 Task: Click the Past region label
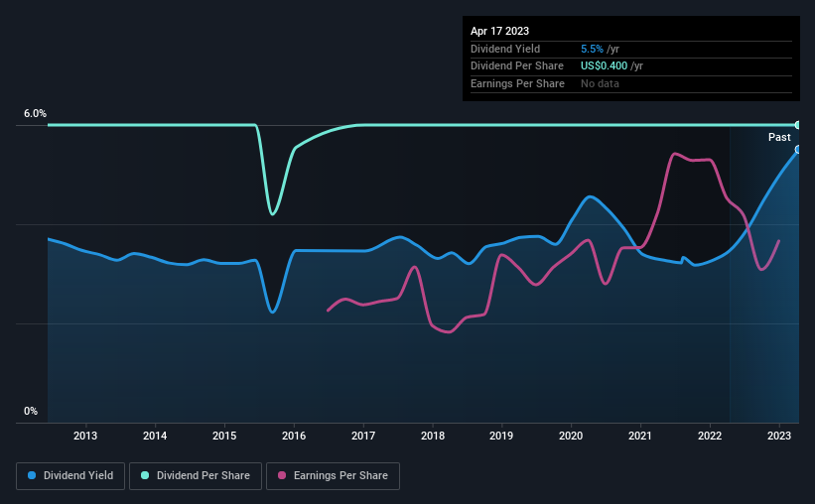pos(779,137)
